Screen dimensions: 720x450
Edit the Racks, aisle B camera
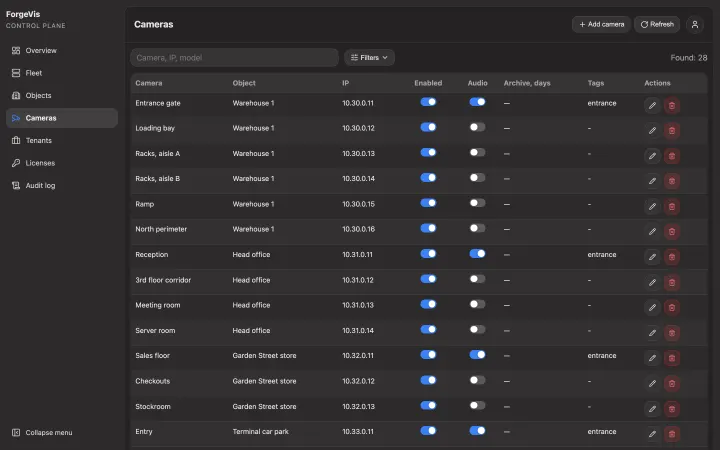652,181
